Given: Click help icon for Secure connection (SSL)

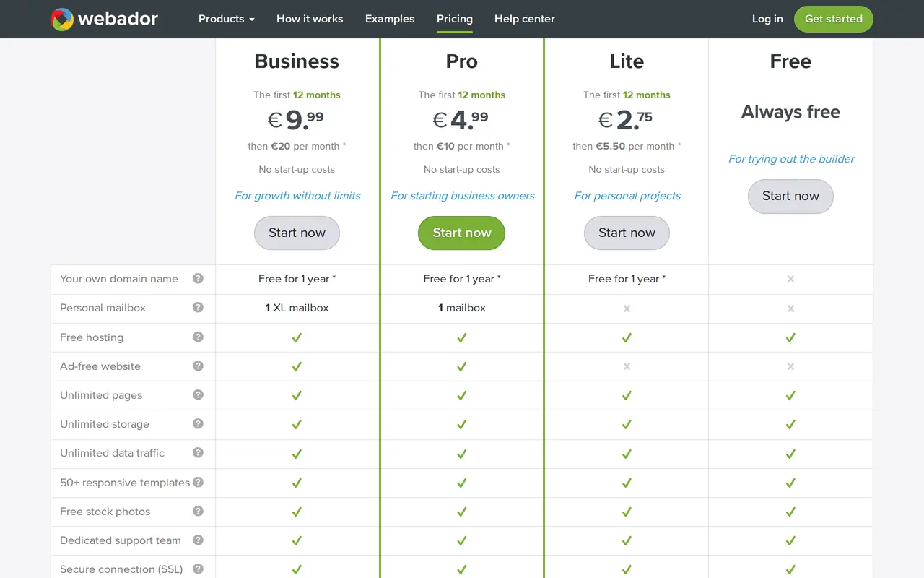Looking at the screenshot, I should tap(198, 569).
